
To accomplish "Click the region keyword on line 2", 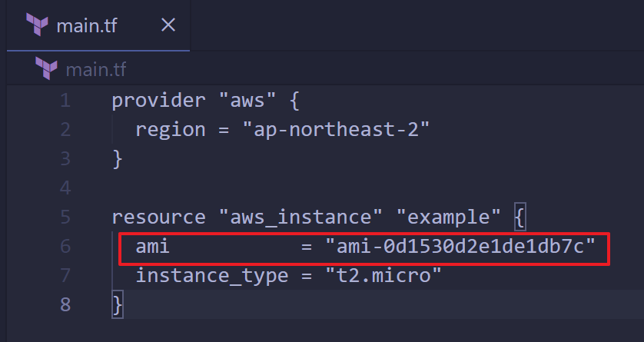I will [171, 131].
